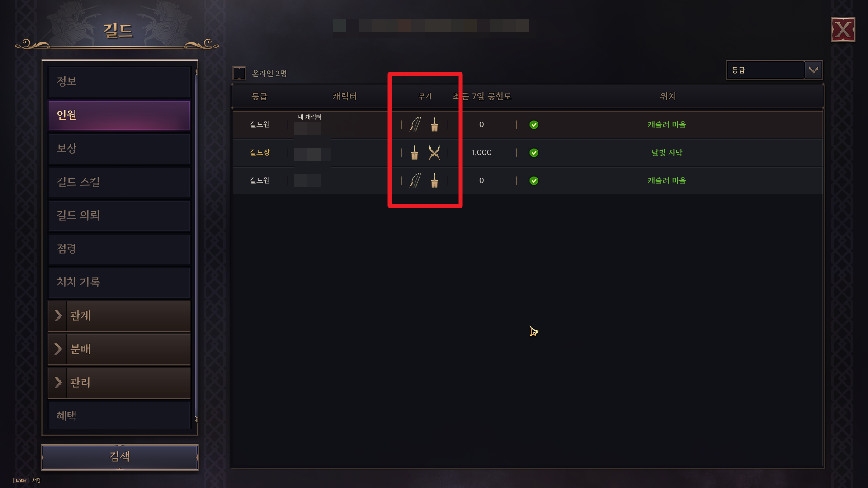Open the 길드 스킬 tab
868x488 pixels.
point(119,182)
